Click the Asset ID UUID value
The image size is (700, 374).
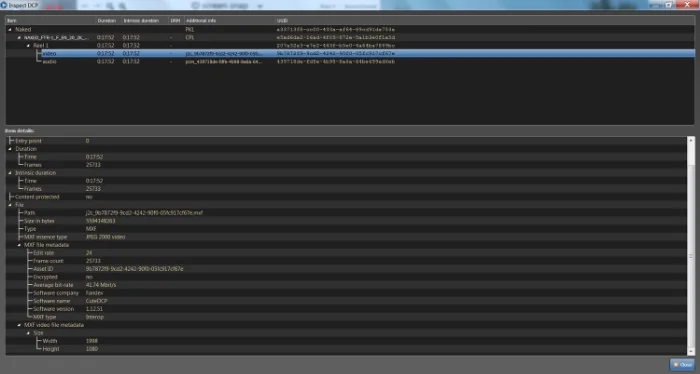pos(134,269)
